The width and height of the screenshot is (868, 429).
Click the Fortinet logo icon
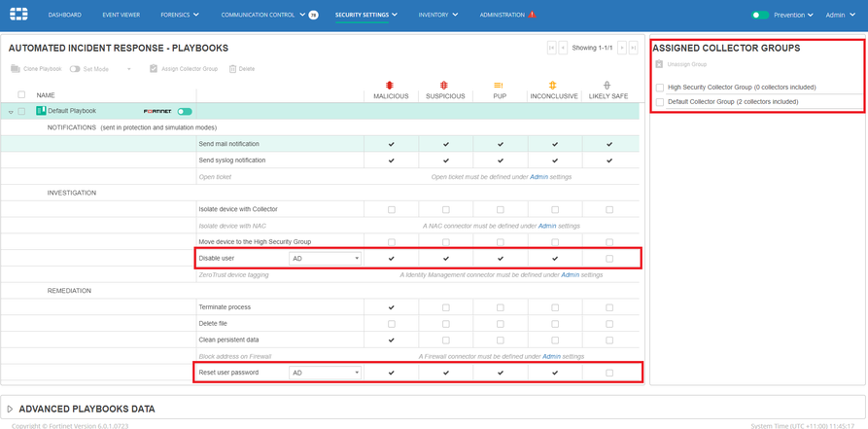(18, 15)
